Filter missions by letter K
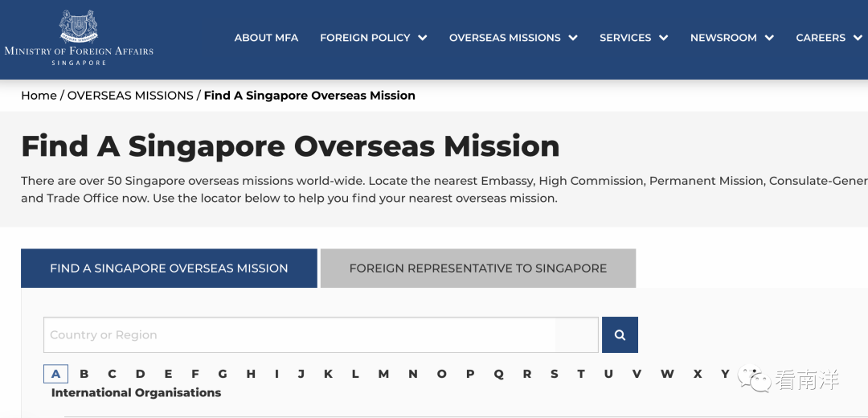 pyautogui.click(x=328, y=375)
